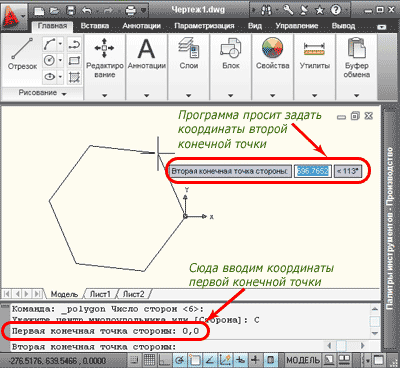Expand the Слои panel arrow
The image size is (400, 368).
click(x=188, y=96)
